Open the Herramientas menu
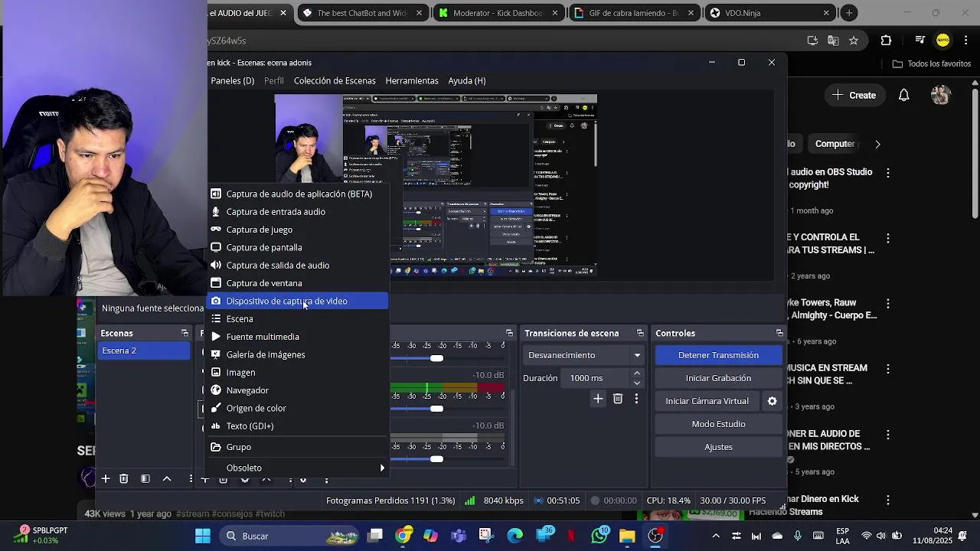This screenshot has height=551, width=980. coord(412,80)
